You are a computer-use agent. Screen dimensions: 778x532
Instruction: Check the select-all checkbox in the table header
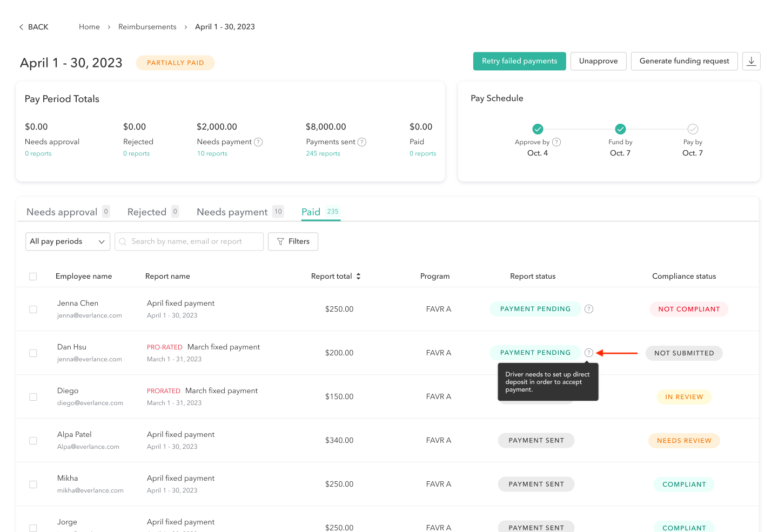(33, 276)
